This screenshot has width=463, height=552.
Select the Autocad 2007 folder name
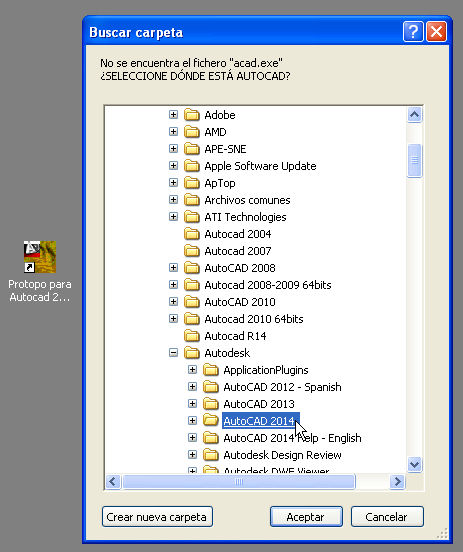238,251
